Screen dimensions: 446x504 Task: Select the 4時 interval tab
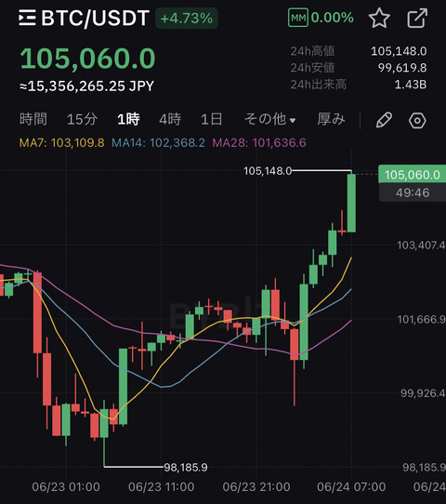pos(170,119)
